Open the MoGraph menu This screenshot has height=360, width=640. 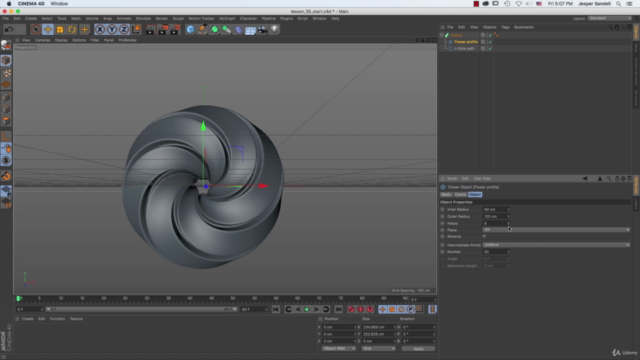coord(227,18)
